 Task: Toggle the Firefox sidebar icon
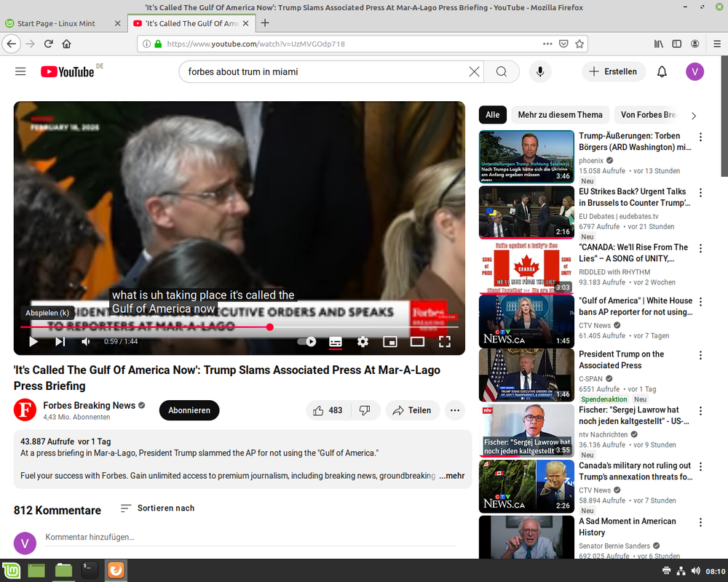point(677,44)
